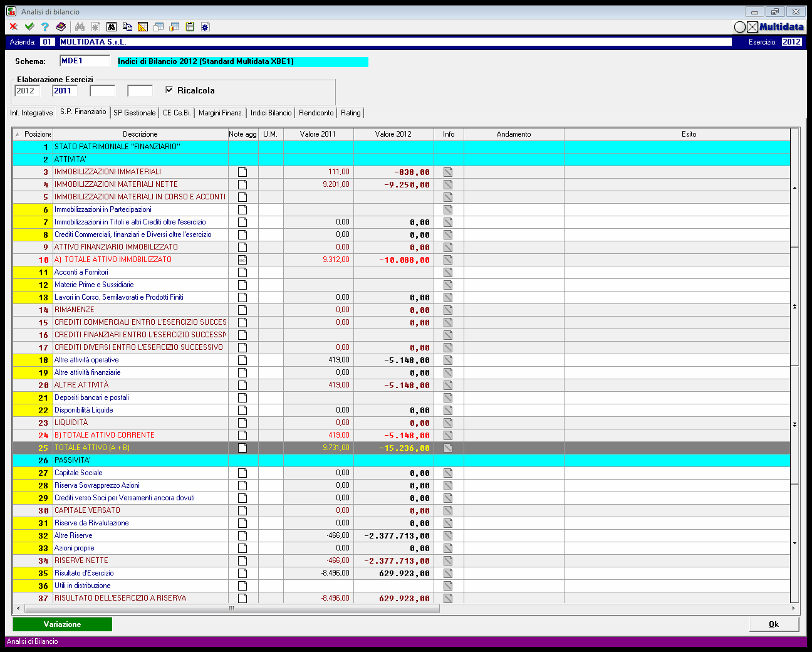Click the clipboard notes toolbar icon
Screen dimensions: 812x652
(x=190, y=26)
